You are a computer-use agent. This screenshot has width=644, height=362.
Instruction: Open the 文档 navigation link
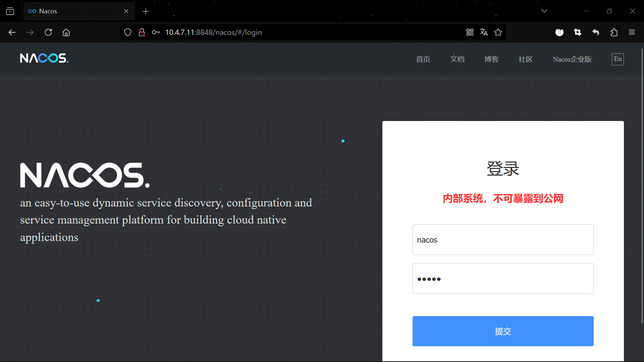pyautogui.click(x=457, y=59)
